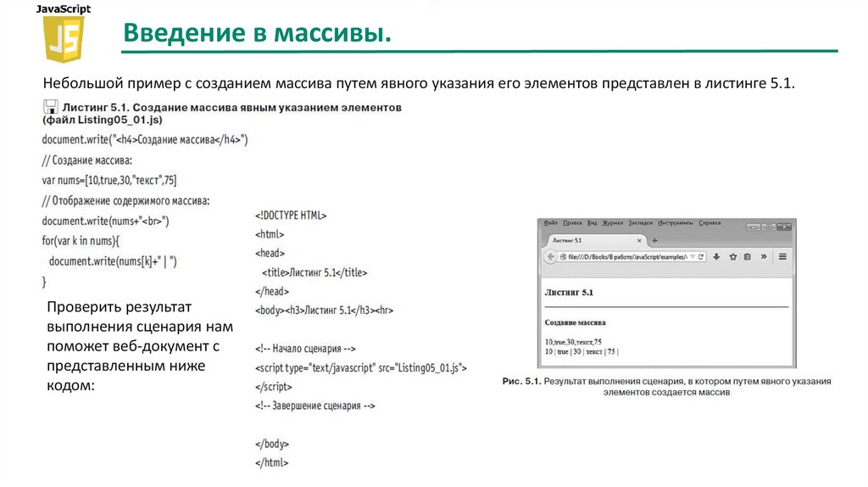This screenshot has width=868, height=487.
Task: Click the paragraph starting Проверить результат
Action: click(x=140, y=346)
